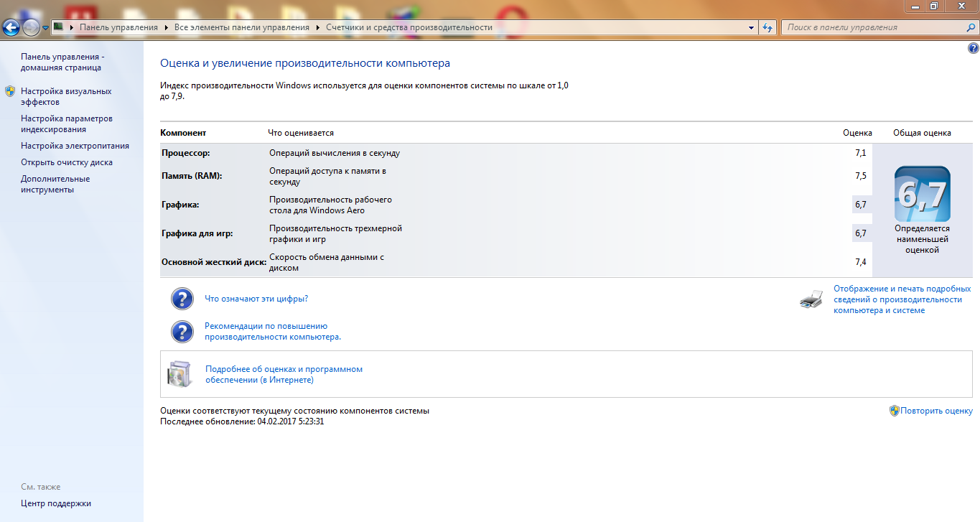The image size is (980, 522).
Task: Click the book icon beside "Подробнее об оценках"
Action: point(179,374)
